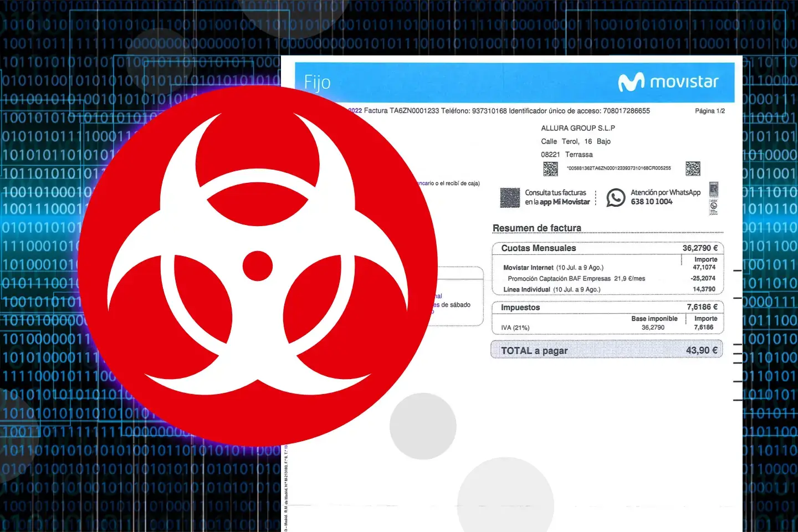Image resolution: width=798 pixels, height=532 pixels.
Task: Click postal line '08221 Terrassa'
Action: pyautogui.click(x=567, y=155)
